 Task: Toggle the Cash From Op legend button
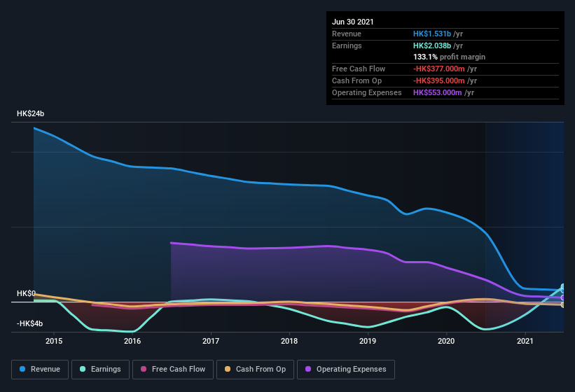[x=255, y=370]
